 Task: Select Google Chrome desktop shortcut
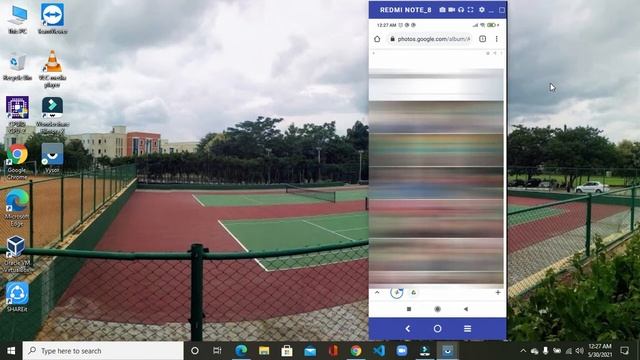point(17,162)
